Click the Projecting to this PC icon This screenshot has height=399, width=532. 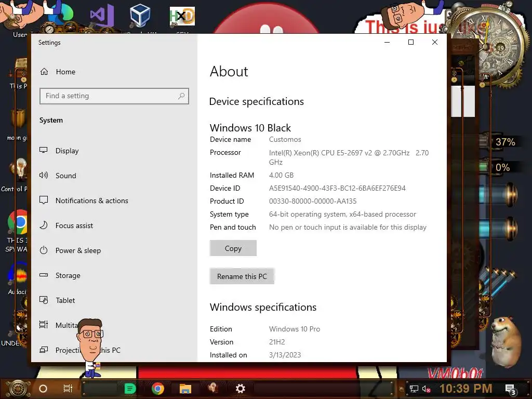tap(44, 350)
